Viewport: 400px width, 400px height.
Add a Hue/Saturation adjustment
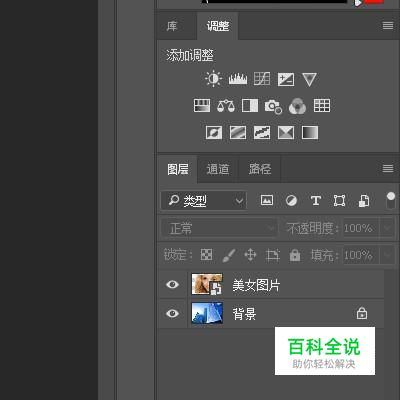[202, 106]
